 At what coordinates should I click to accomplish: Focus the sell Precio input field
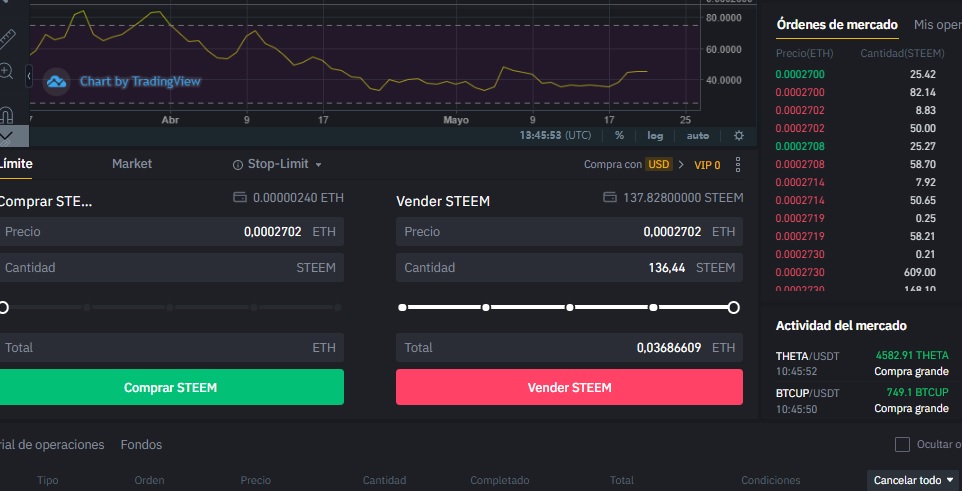[x=569, y=231]
